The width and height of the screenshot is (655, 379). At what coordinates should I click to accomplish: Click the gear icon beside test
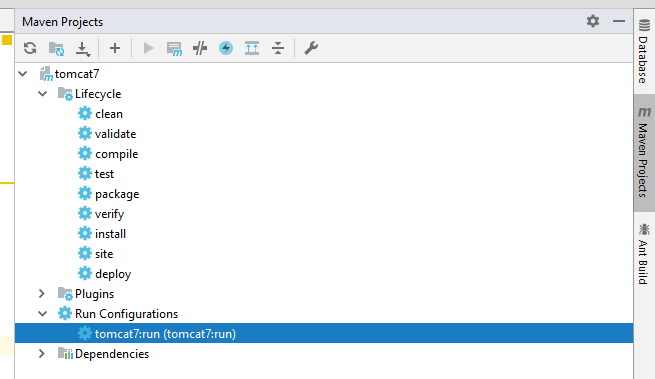tap(85, 173)
